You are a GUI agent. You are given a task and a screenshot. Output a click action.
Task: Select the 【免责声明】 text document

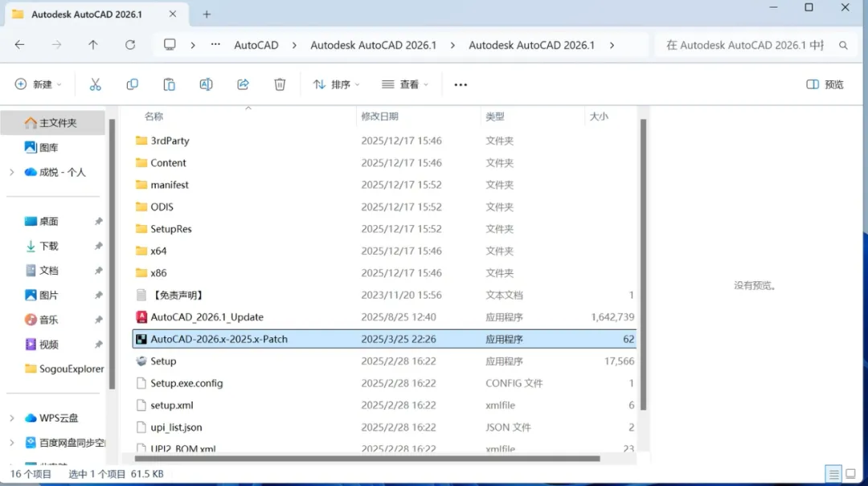[x=384, y=295]
